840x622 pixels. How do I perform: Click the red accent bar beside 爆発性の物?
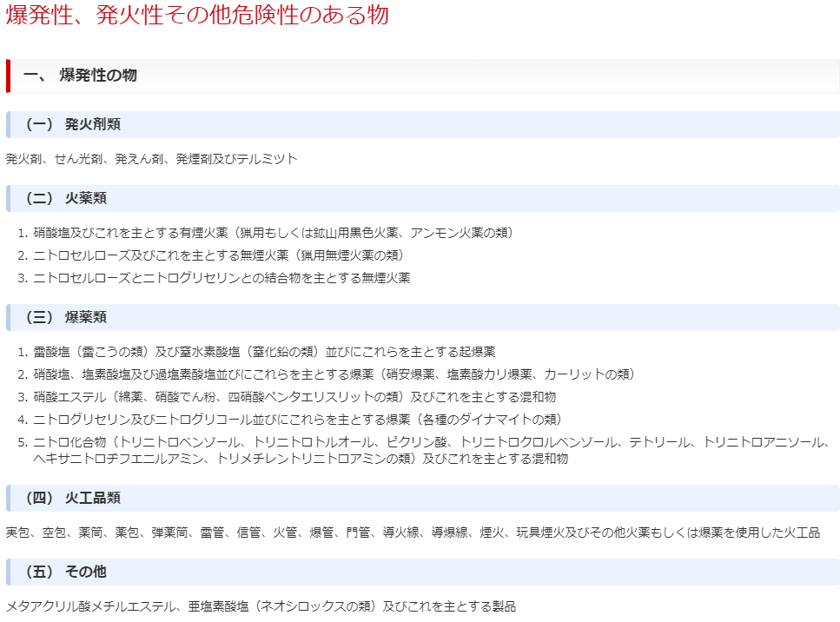pos(8,76)
